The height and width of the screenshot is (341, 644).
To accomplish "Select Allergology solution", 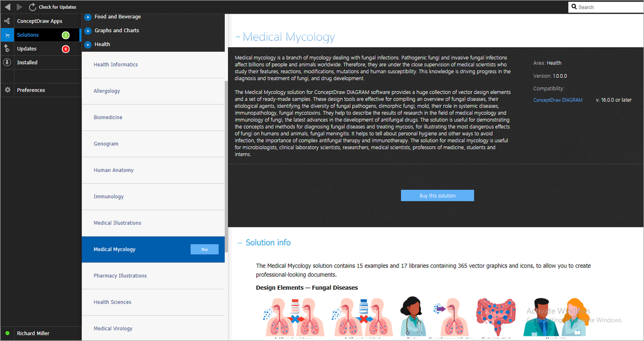I will click(x=153, y=91).
